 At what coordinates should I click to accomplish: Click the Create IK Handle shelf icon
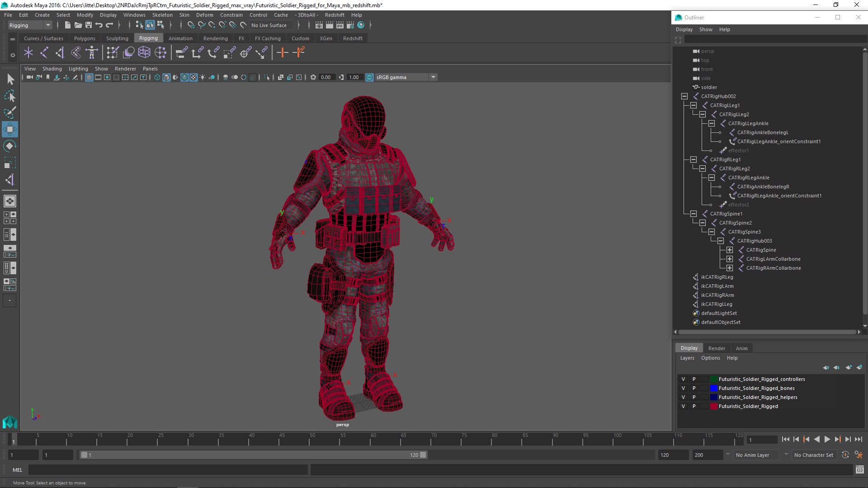(60, 53)
